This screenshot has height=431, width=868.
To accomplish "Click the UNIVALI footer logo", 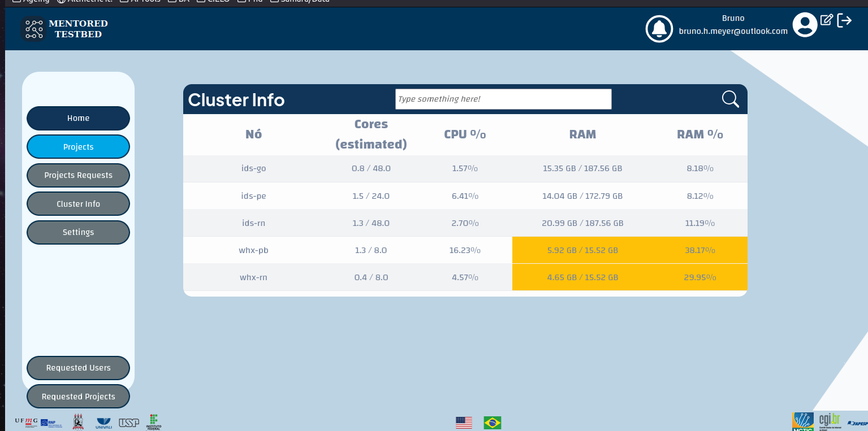I will point(103,421).
